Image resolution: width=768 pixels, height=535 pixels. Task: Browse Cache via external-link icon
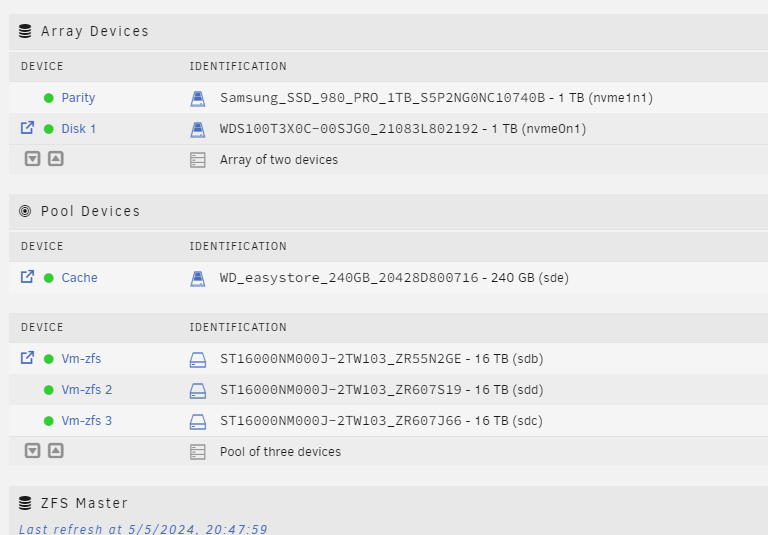coord(27,277)
